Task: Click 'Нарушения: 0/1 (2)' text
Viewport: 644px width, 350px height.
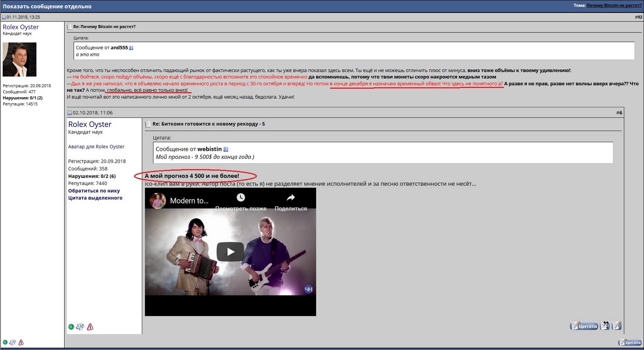Action: pos(23,98)
